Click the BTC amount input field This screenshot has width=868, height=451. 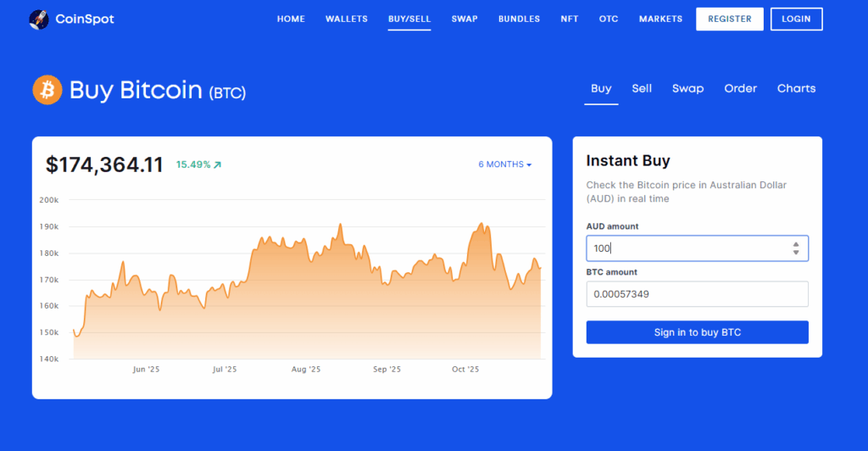tap(697, 294)
